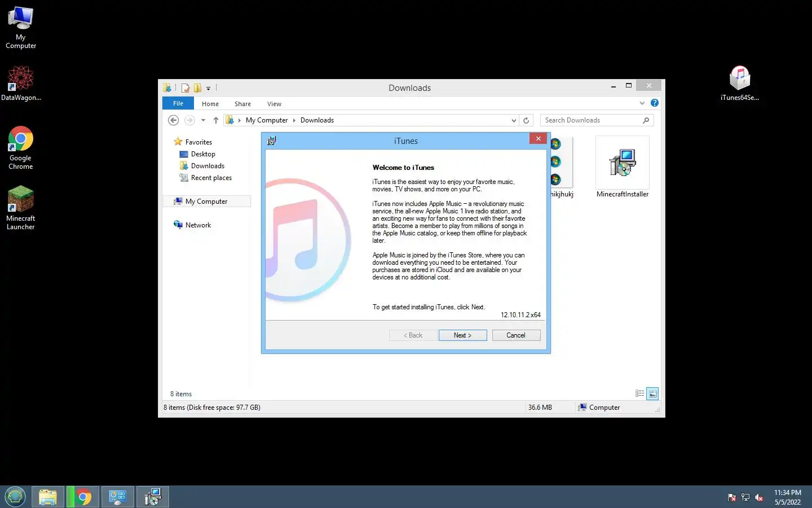Open the taskbar clock showing 11:34 PM

(787, 497)
